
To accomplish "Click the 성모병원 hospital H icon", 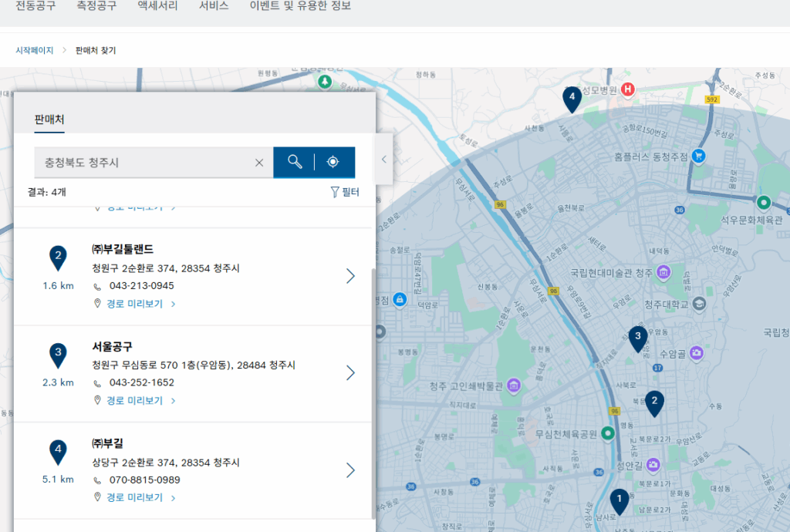I will [627, 89].
